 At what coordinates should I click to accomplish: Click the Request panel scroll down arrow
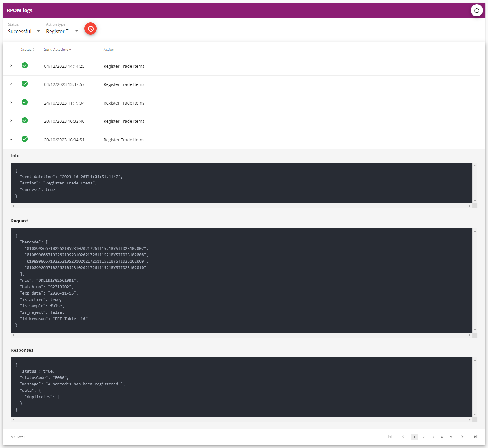pyautogui.click(x=475, y=330)
